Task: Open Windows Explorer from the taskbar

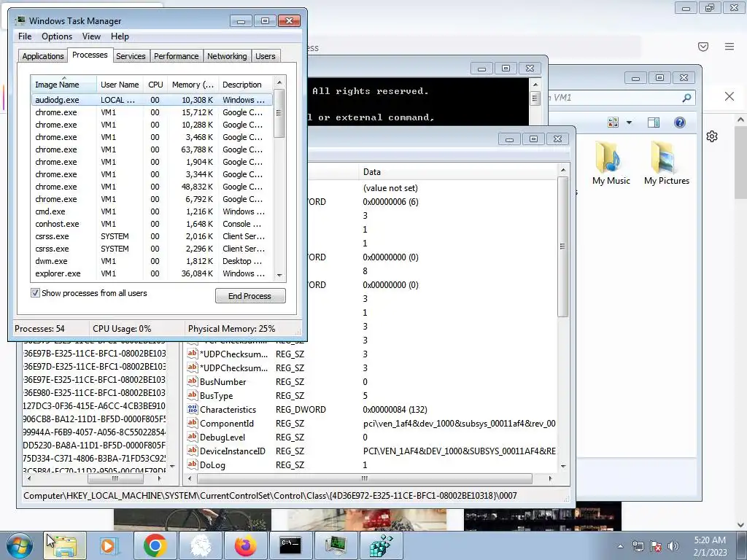Action: (x=65, y=545)
